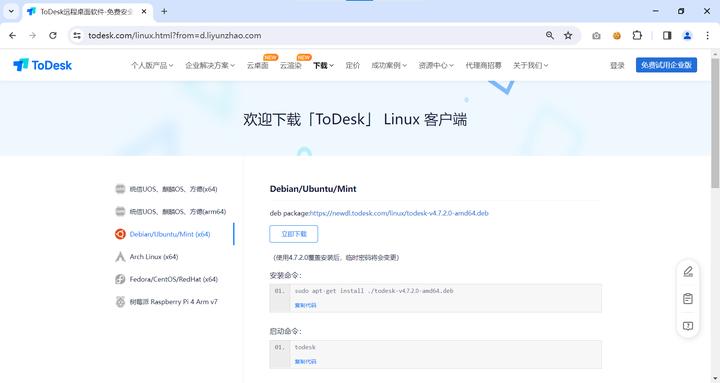The image size is (720, 383).
Task: Click the camera screenshot extension icon
Action: [x=596, y=35]
